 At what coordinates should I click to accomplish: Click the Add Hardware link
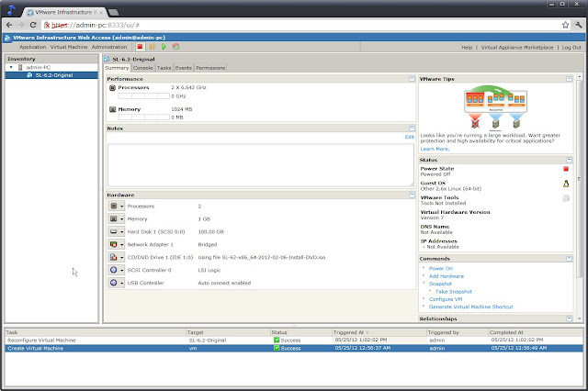tap(447, 276)
